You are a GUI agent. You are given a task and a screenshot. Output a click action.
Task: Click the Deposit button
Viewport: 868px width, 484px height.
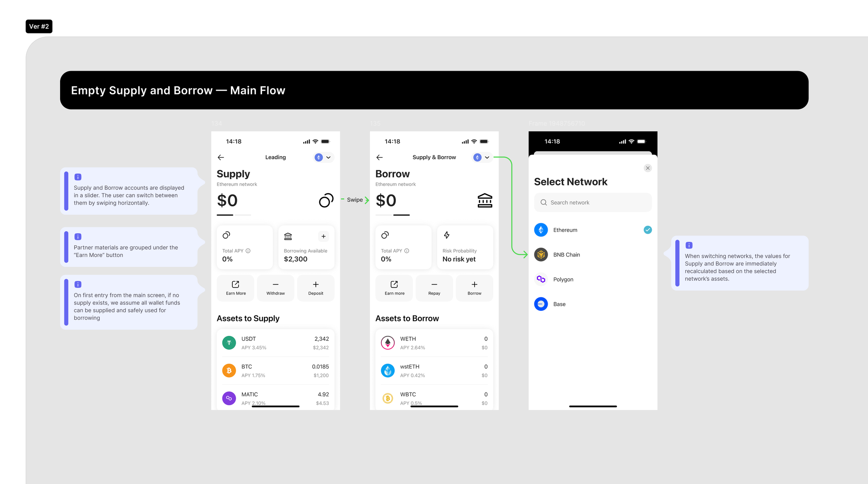316,288
